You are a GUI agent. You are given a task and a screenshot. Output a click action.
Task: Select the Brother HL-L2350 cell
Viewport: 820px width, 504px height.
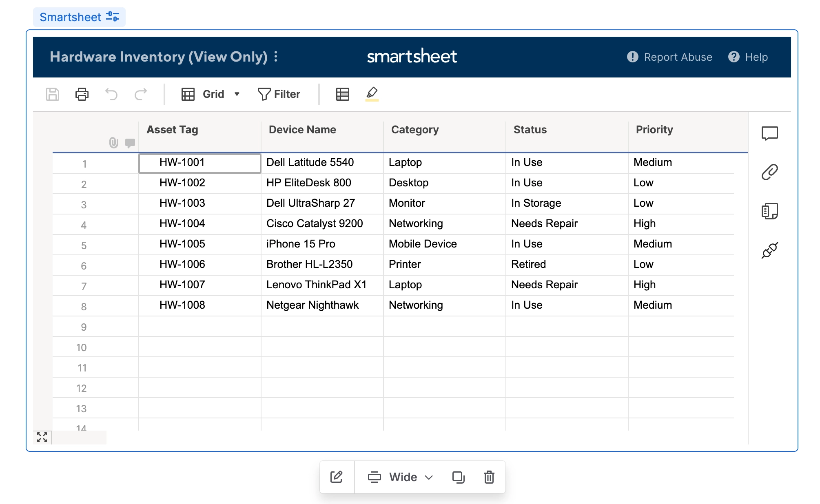click(x=322, y=265)
